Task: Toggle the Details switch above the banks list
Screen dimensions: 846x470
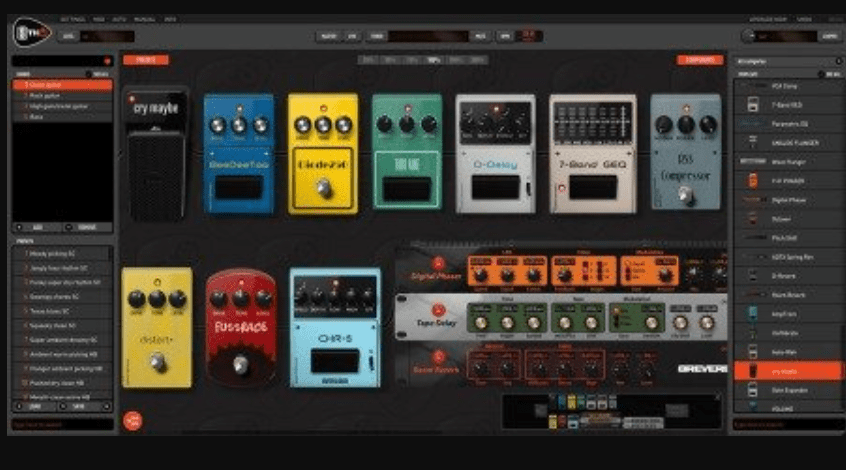Action: pos(89,74)
